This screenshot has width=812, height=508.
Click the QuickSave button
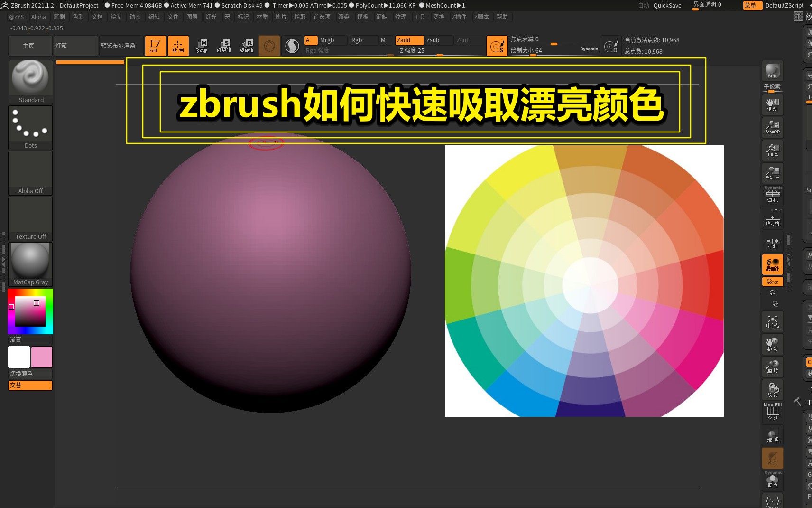click(667, 5)
